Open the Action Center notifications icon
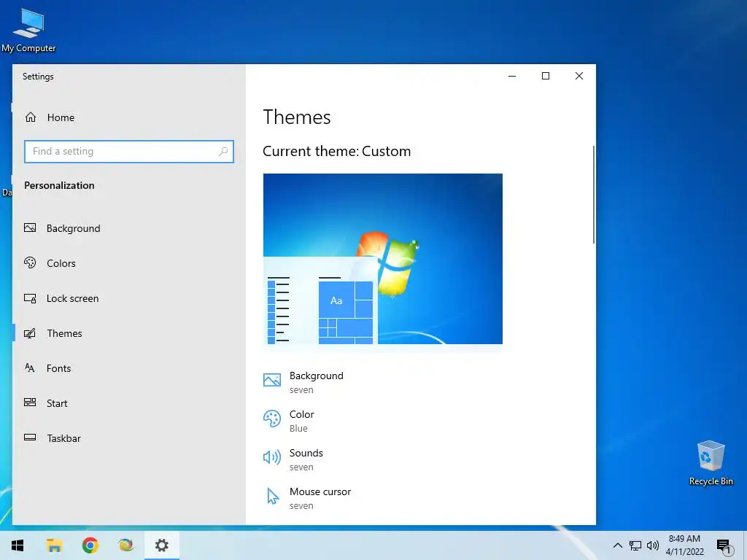 724,545
